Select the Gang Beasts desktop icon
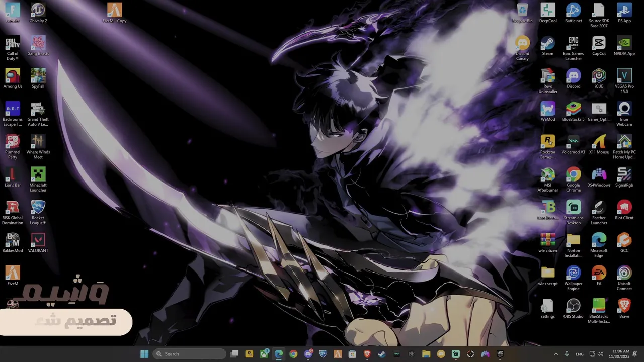This screenshot has width=644, height=362. click(38, 46)
